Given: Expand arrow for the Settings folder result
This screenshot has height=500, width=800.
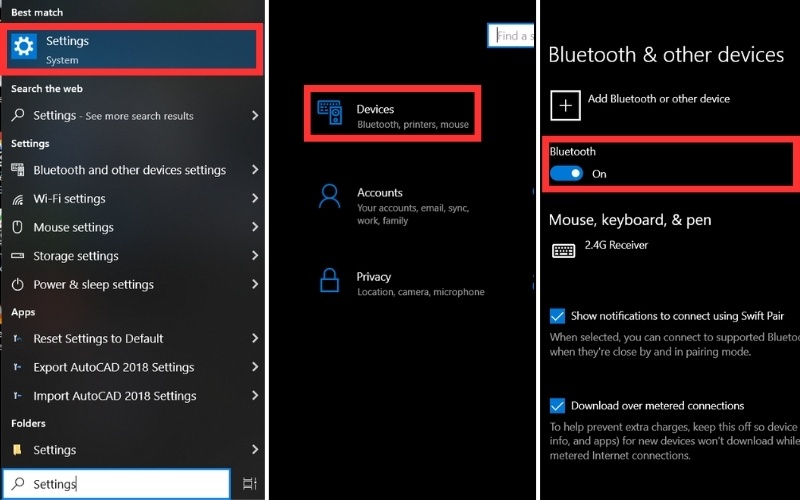Looking at the screenshot, I should tap(255, 449).
